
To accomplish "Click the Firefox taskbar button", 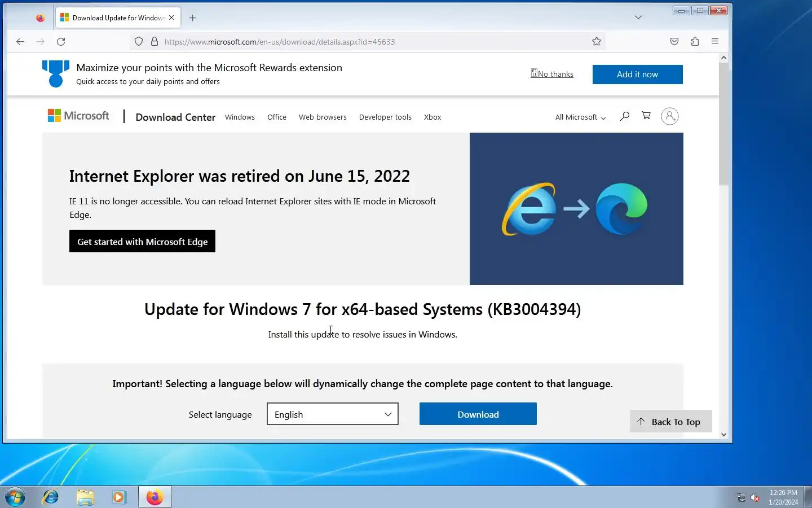I will [x=155, y=497].
